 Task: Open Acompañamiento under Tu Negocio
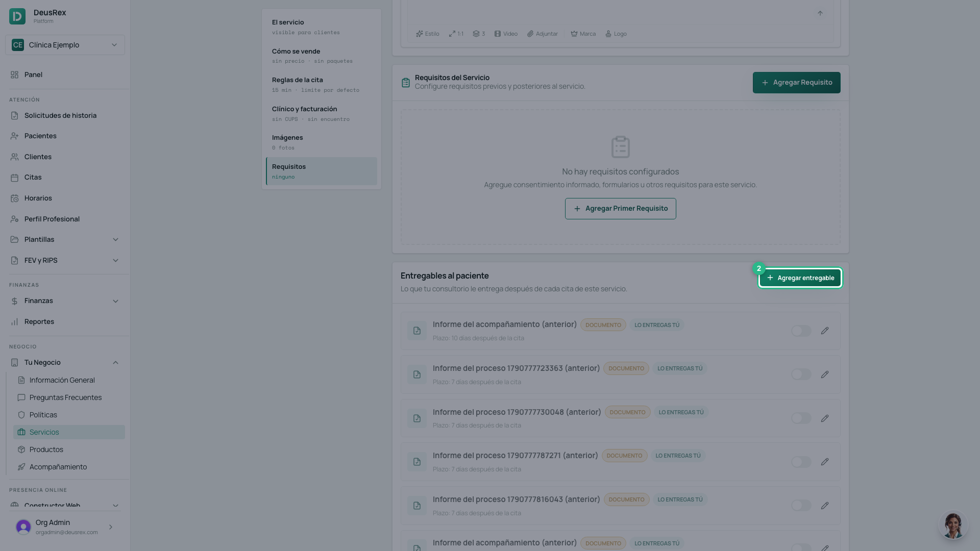point(69,467)
